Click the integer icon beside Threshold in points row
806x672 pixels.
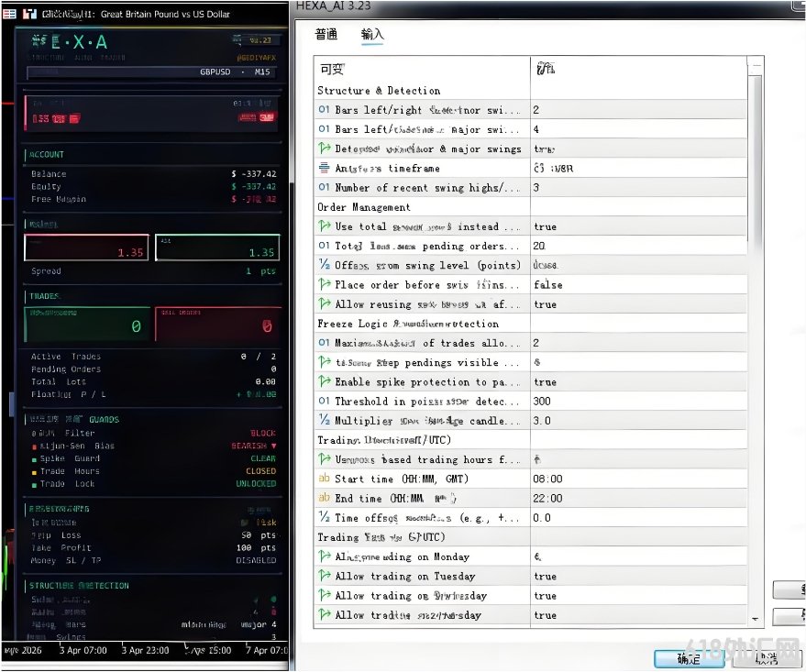click(324, 402)
